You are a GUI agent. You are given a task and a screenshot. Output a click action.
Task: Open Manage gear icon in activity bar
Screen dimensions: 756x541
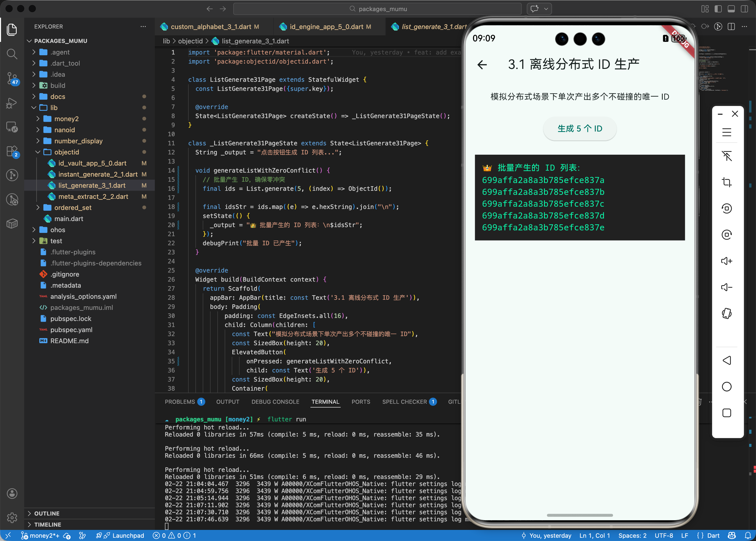coord(12,517)
